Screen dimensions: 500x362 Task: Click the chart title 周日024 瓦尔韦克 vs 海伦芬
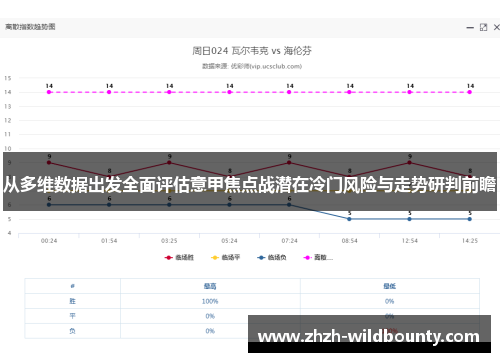click(x=252, y=51)
